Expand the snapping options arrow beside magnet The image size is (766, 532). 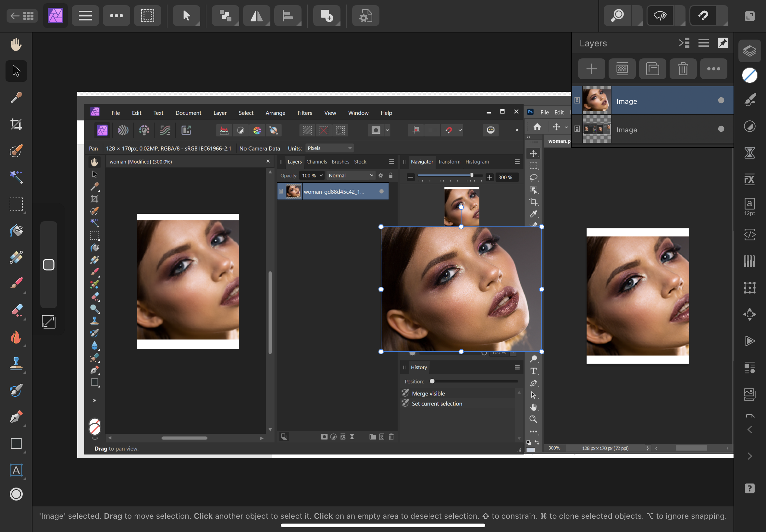[723, 16]
